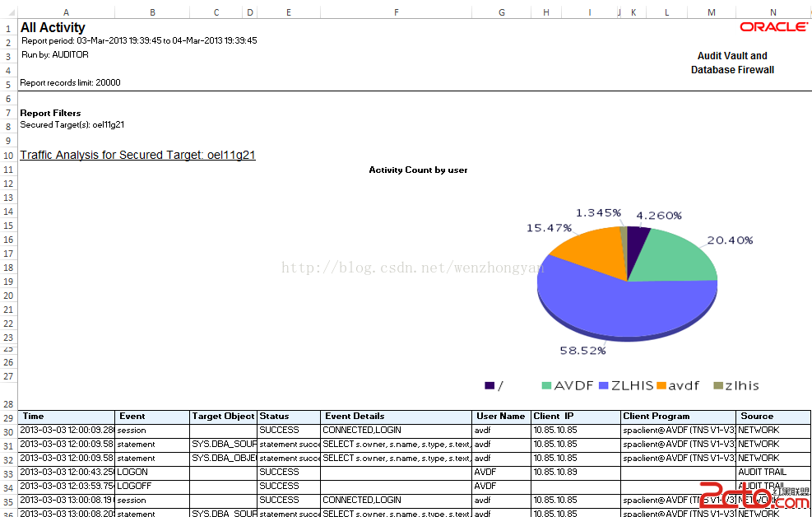Click the 'Status' table header
Image resolution: width=812 pixels, height=517 pixels.
289,417
